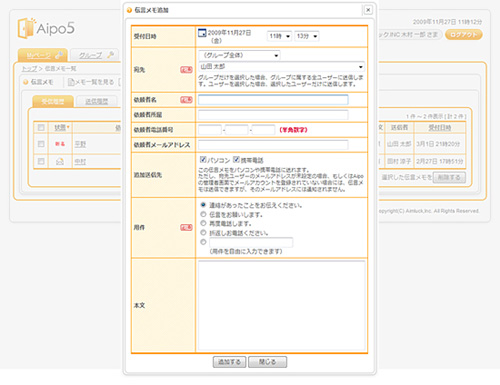Click the requester name input field

pyautogui.click(x=273, y=99)
